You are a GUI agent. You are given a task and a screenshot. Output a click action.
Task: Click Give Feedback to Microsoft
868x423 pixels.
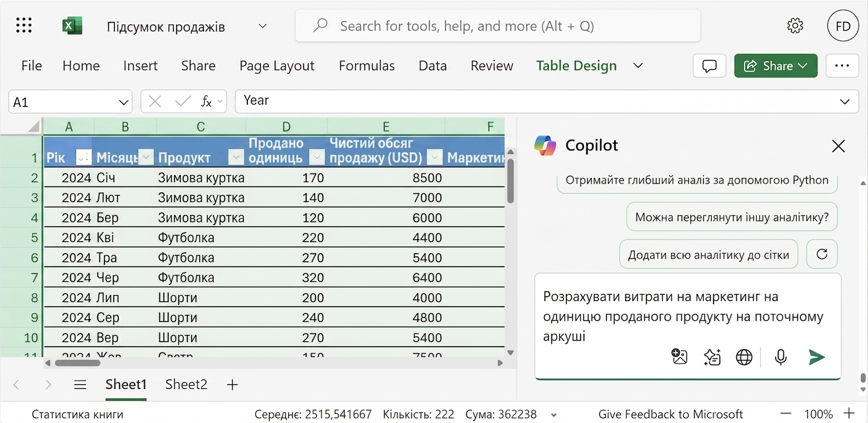click(x=671, y=414)
